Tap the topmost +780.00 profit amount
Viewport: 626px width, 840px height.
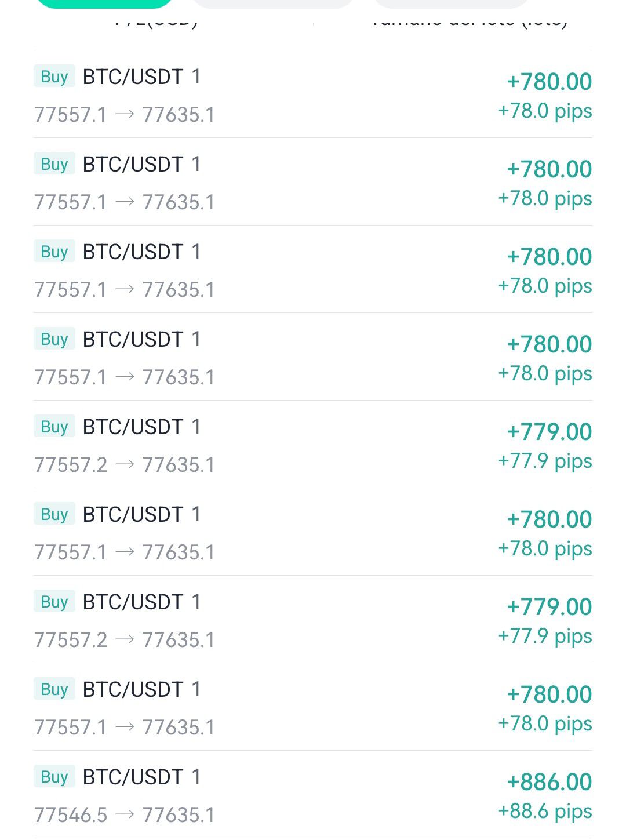click(x=549, y=82)
